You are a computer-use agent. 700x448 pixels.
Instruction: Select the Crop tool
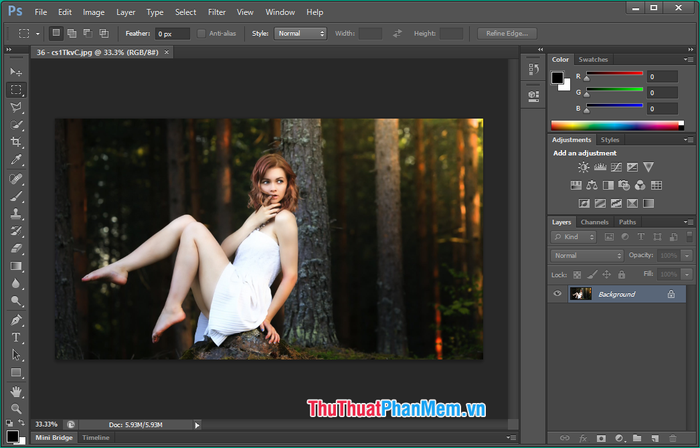(16, 142)
